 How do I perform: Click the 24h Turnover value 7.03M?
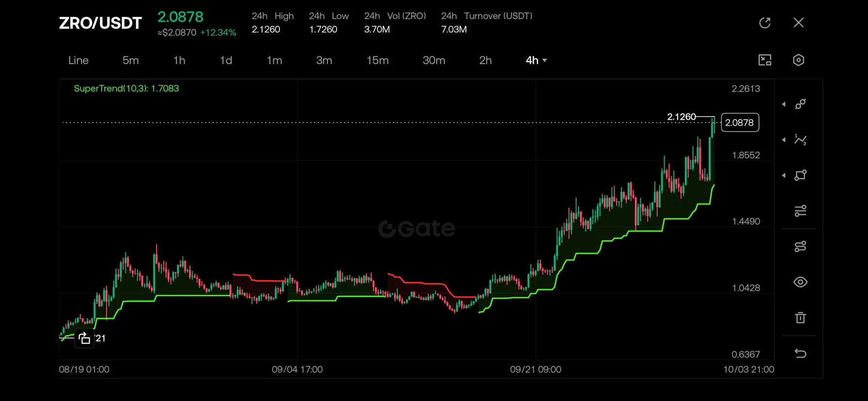(454, 29)
